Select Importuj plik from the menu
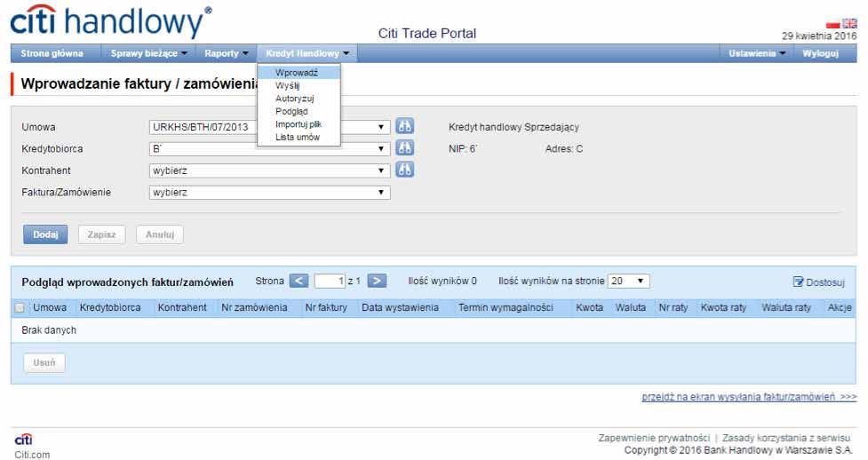Image resolution: width=868 pixels, height=460 pixels. (x=299, y=124)
